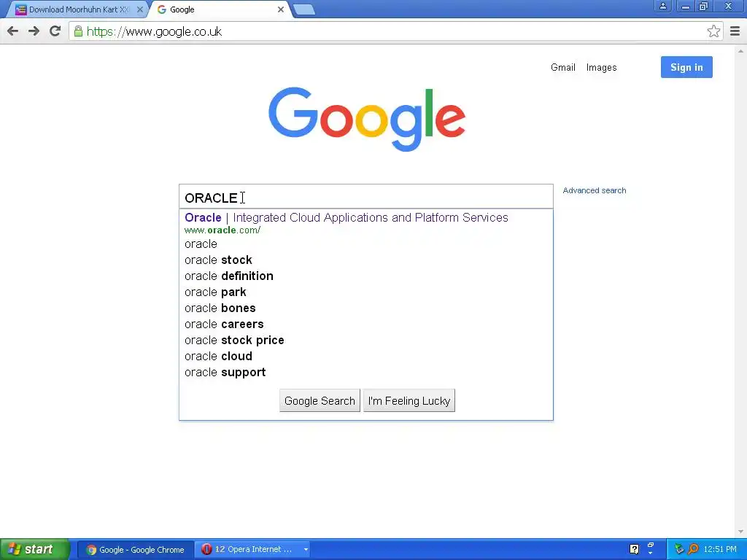Select the 'oracle careers' suggestion
This screenshot has height=560, width=747.
(366, 324)
